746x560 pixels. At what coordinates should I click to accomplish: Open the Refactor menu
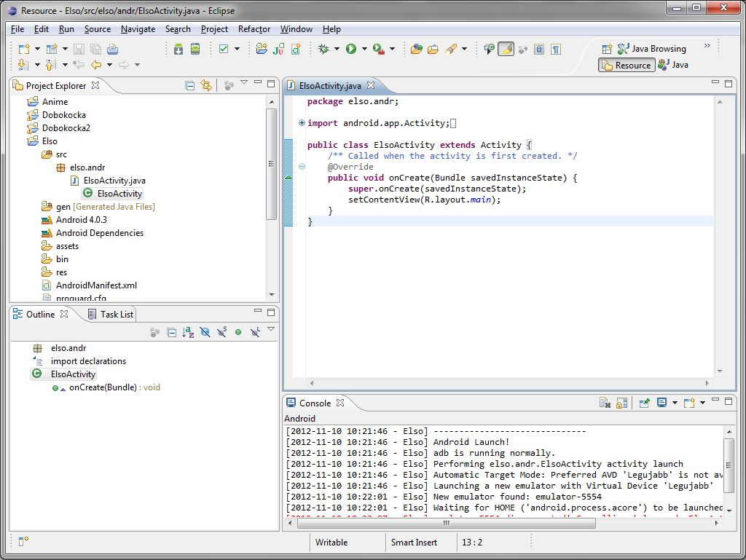tap(254, 29)
